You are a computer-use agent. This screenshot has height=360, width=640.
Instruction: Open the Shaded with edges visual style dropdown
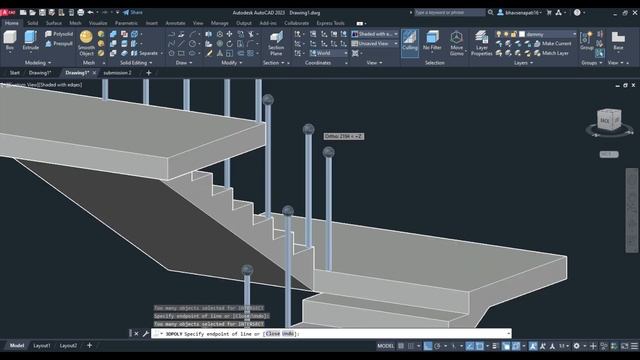(x=375, y=34)
